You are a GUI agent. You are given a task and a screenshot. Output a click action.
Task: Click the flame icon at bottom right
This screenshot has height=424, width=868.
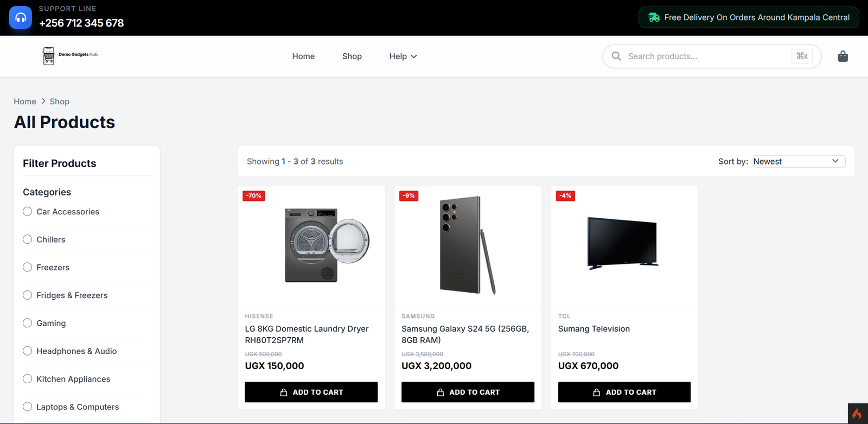(858, 414)
